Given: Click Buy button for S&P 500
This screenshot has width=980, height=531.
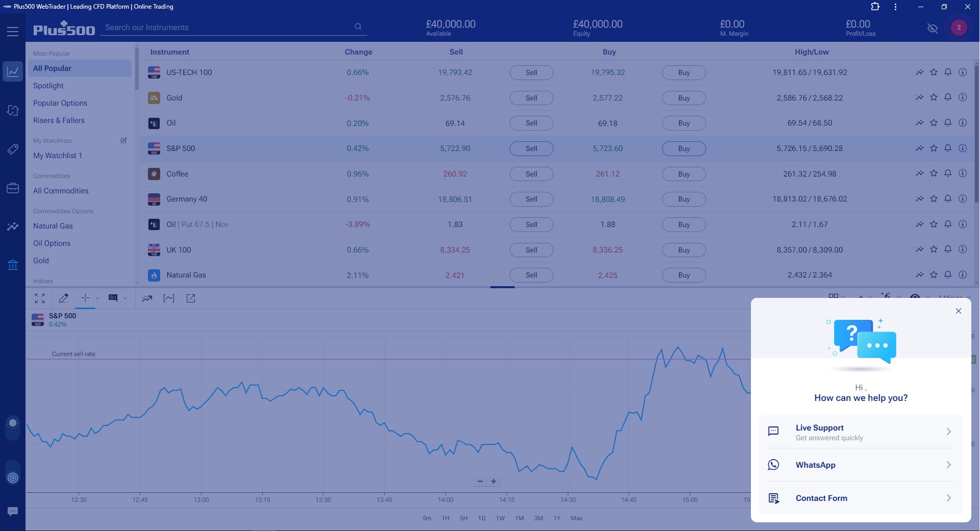Looking at the screenshot, I should tap(684, 148).
